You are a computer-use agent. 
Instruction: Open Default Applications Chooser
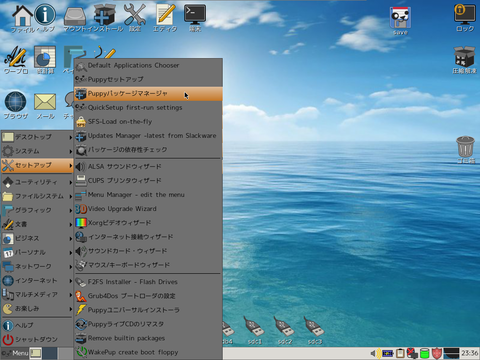click(148, 66)
